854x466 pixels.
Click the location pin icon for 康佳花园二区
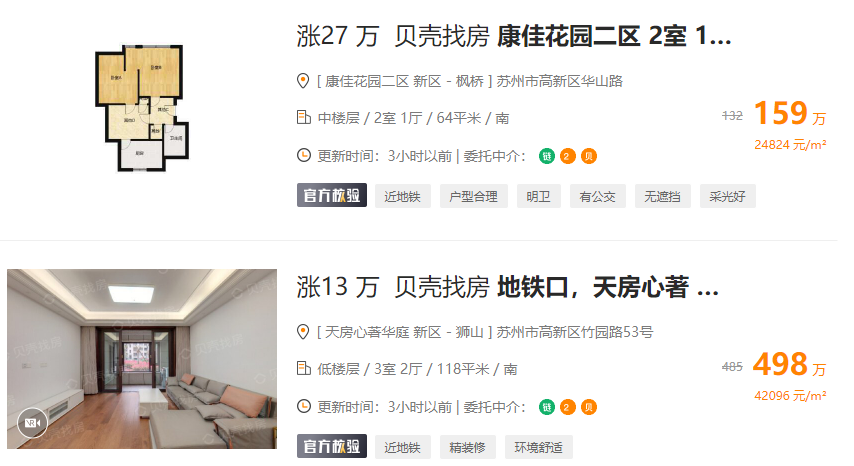coord(303,81)
